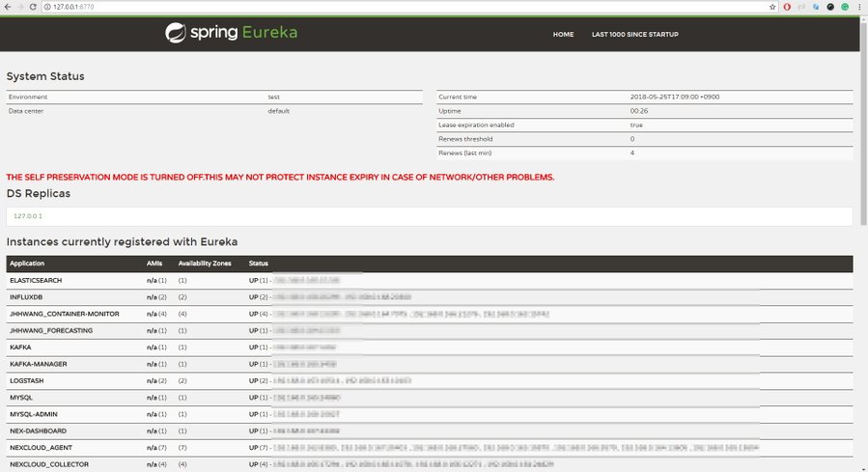Image resolution: width=868 pixels, height=472 pixels.
Task: Click the Data center value 'default'
Action: pos(278,111)
